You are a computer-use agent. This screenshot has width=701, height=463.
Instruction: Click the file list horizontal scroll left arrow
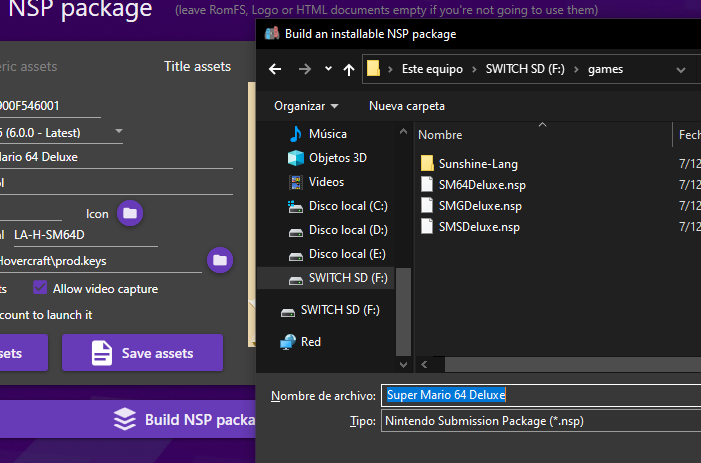[424, 365]
